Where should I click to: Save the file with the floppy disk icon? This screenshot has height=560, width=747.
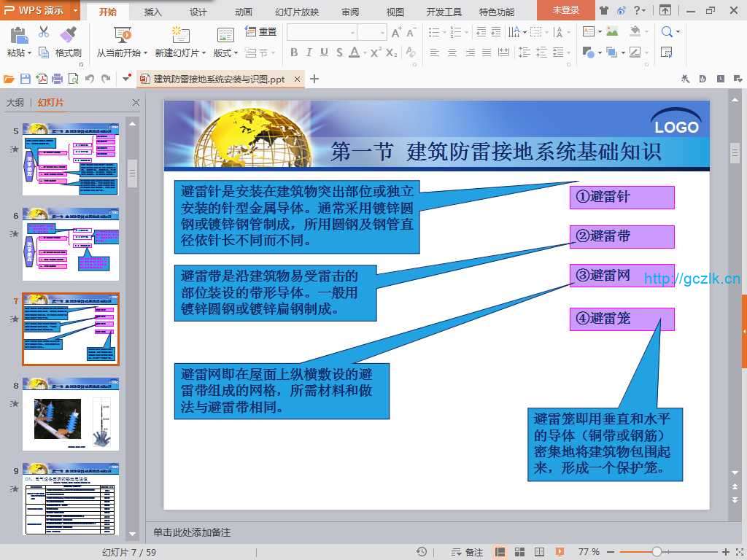[26, 79]
